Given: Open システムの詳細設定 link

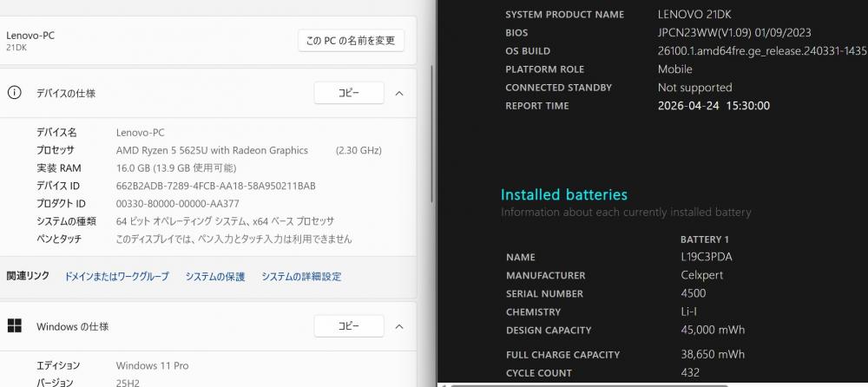Looking at the screenshot, I should pyautogui.click(x=301, y=276).
